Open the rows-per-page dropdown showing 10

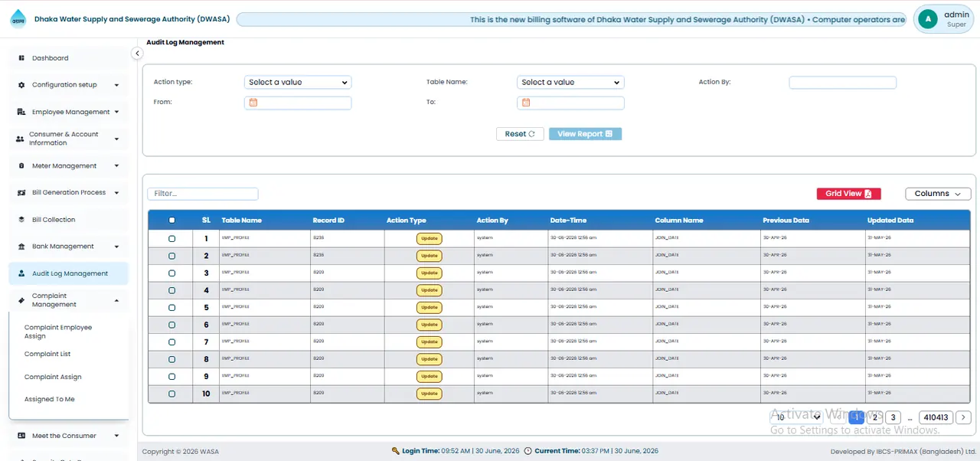pos(796,417)
